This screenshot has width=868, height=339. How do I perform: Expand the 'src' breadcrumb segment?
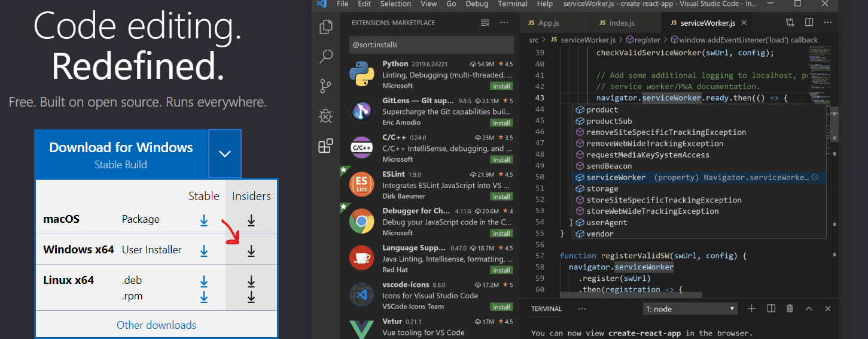click(x=534, y=40)
